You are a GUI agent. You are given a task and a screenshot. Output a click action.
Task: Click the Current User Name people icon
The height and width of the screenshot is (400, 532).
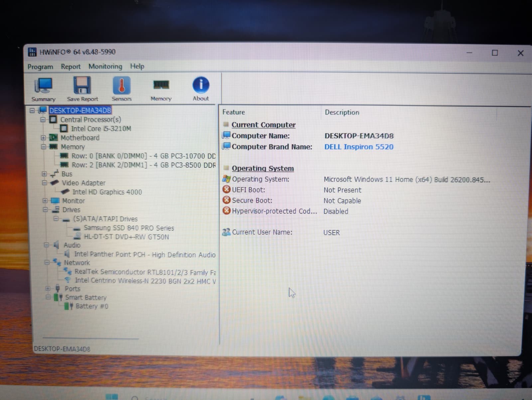click(226, 232)
